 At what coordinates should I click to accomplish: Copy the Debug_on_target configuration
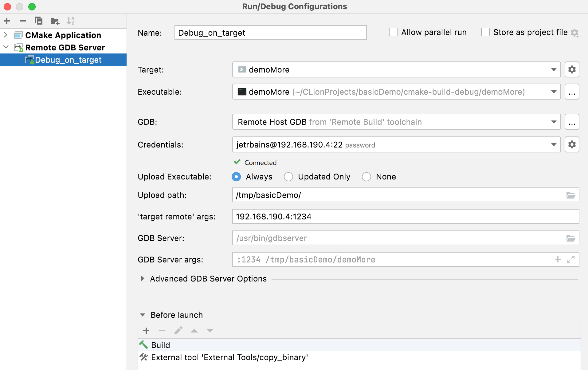(x=39, y=21)
